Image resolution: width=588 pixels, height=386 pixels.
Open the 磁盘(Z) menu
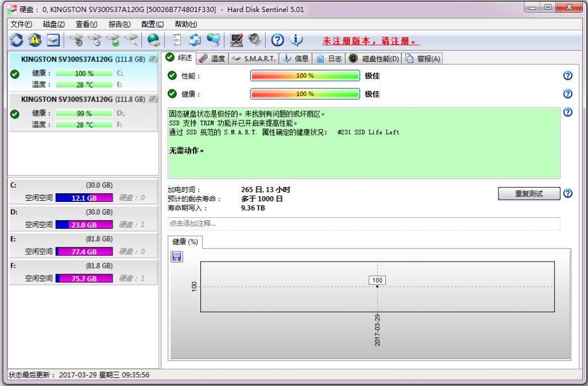54,24
